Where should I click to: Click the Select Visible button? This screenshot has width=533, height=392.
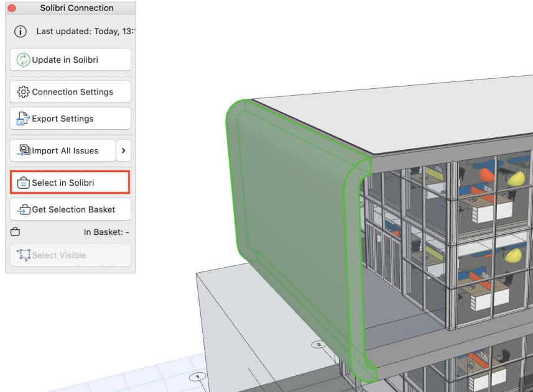click(x=70, y=255)
